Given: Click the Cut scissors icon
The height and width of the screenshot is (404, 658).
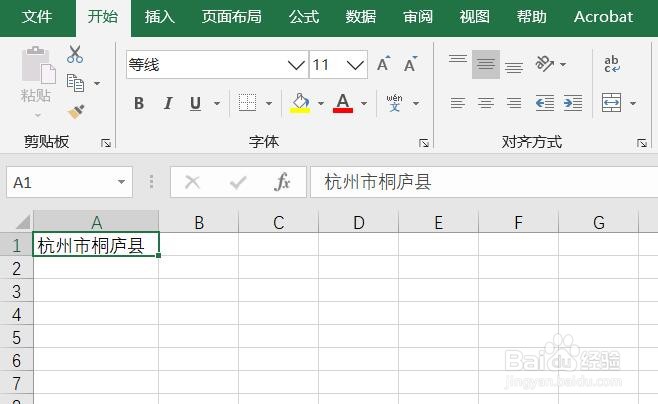Looking at the screenshot, I should point(75,54).
